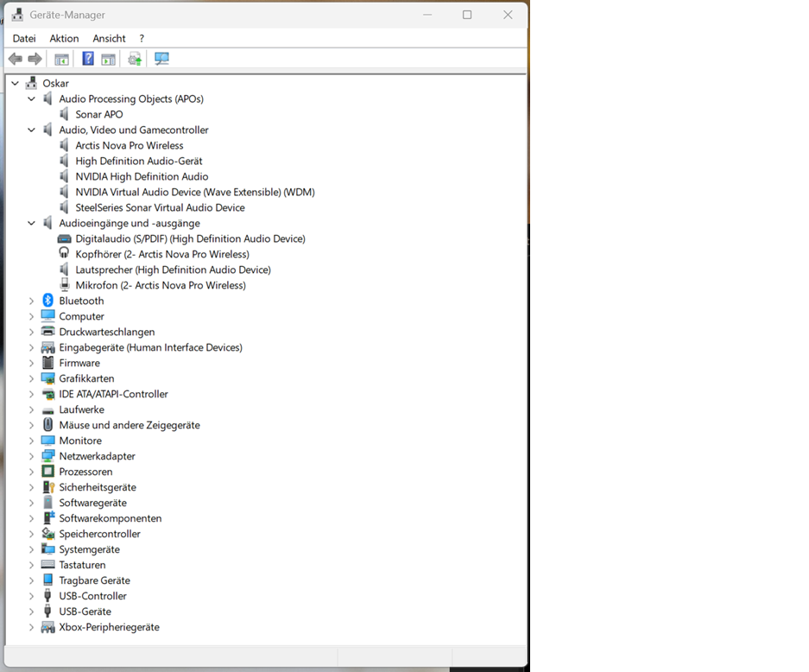The width and height of the screenshot is (809, 672).
Task: Minimize the Geräte-Manager window
Action: point(427,15)
